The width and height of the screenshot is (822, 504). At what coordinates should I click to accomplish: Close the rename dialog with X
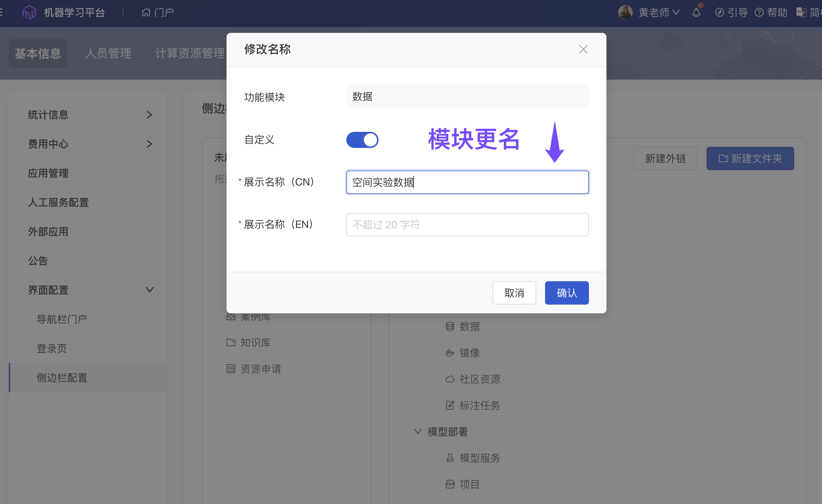583,49
